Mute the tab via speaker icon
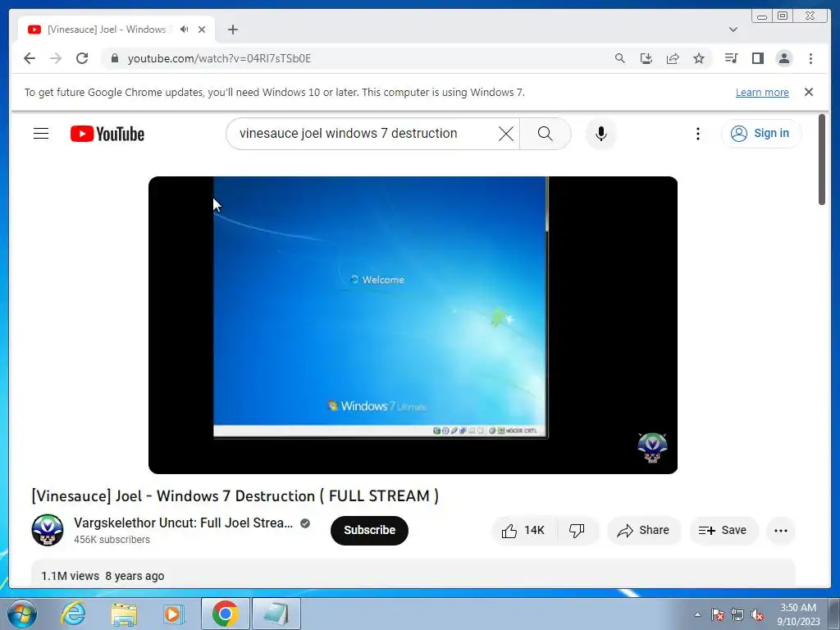Screen dimensions: 840x630 click(185, 30)
